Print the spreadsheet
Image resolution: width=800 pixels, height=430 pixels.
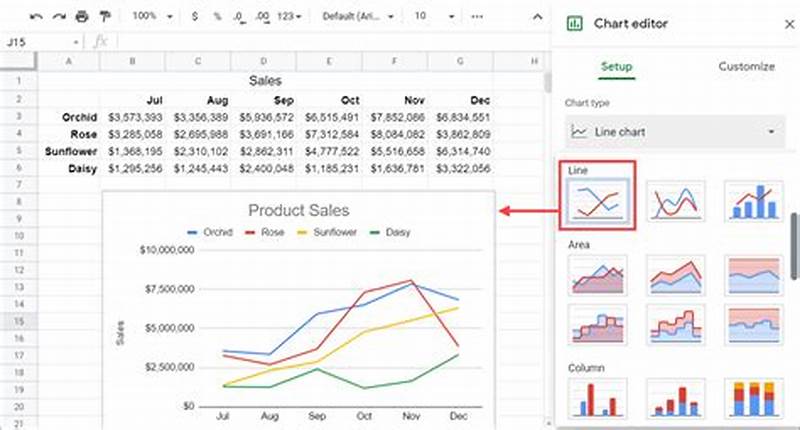(x=82, y=16)
